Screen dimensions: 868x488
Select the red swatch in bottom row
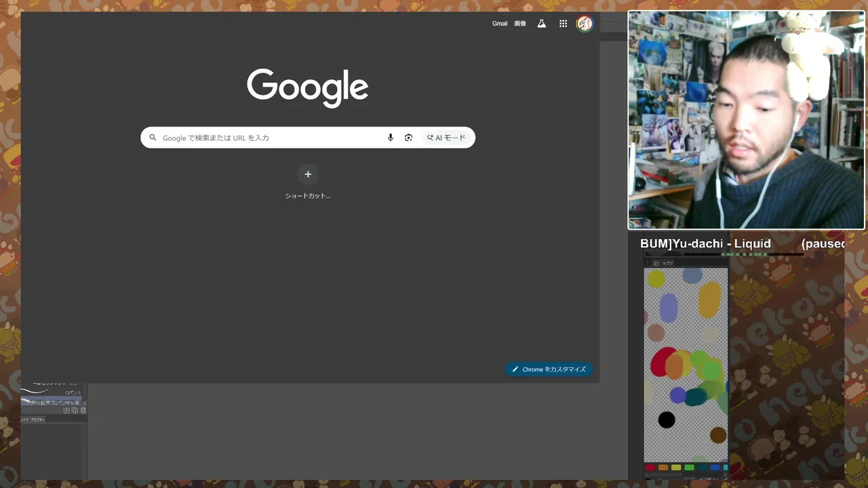(x=650, y=468)
